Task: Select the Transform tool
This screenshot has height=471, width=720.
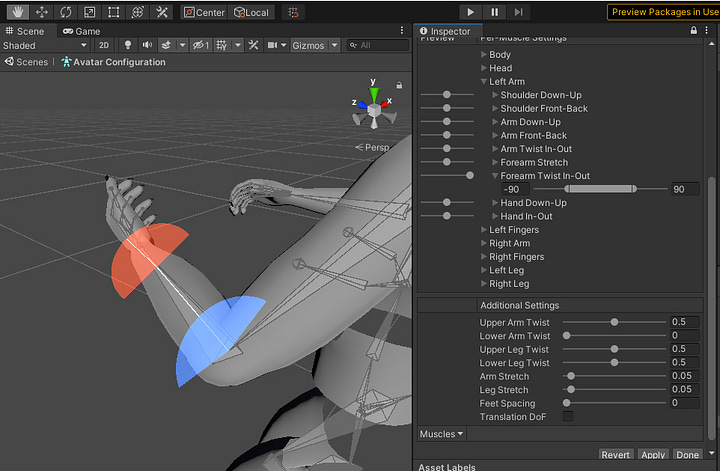Action: point(137,12)
